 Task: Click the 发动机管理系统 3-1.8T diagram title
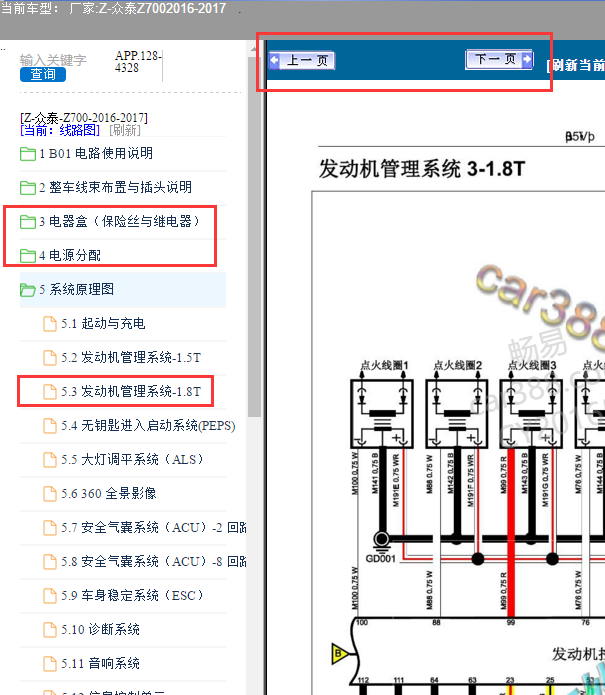(x=422, y=169)
